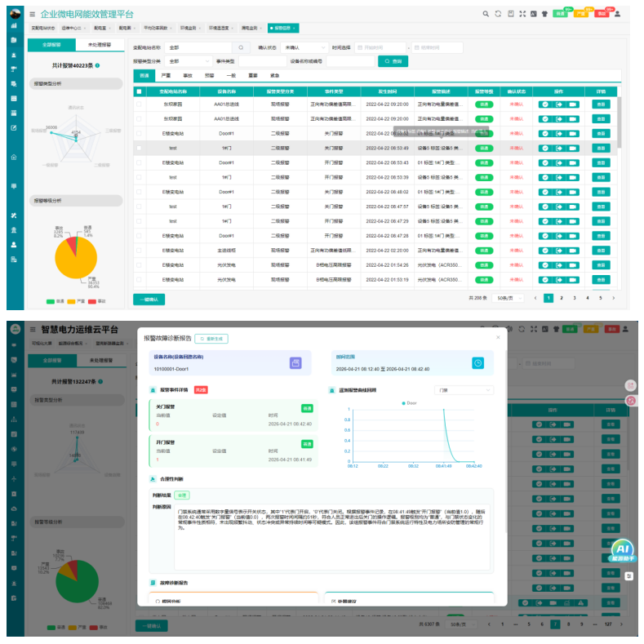Select the 紧急 alarm level tab
This screenshot has width=644, height=644.
[x=275, y=76]
